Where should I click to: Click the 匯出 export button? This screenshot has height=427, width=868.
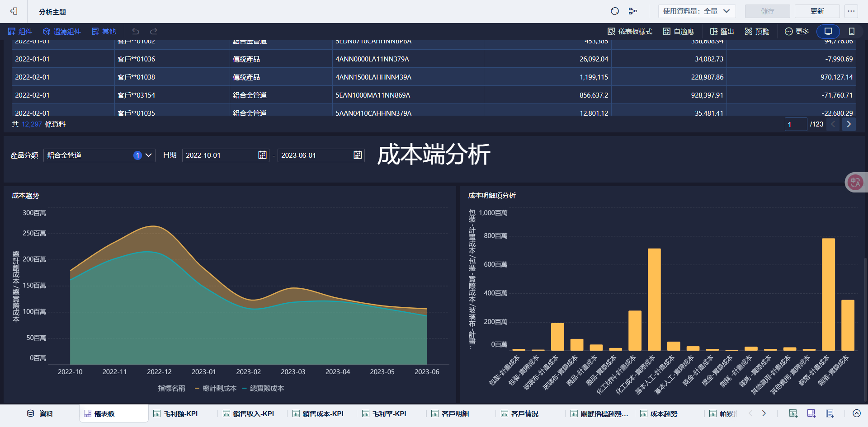tap(722, 31)
